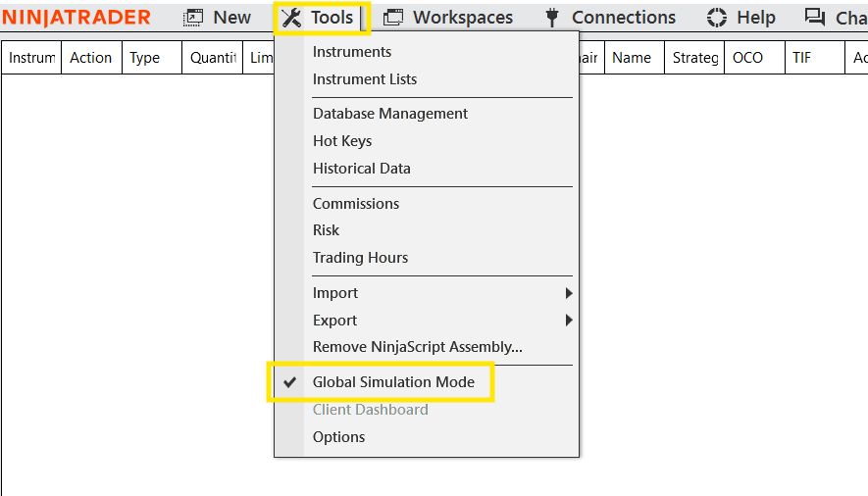Expand the Export submenu arrow
Viewport: 868px width, 496px height.
click(x=568, y=321)
